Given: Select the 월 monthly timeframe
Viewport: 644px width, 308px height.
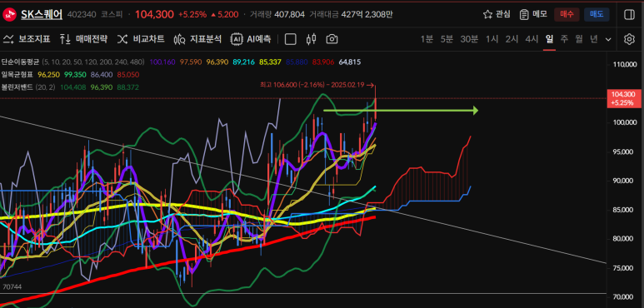Looking at the screenshot, I should [x=579, y=39].
